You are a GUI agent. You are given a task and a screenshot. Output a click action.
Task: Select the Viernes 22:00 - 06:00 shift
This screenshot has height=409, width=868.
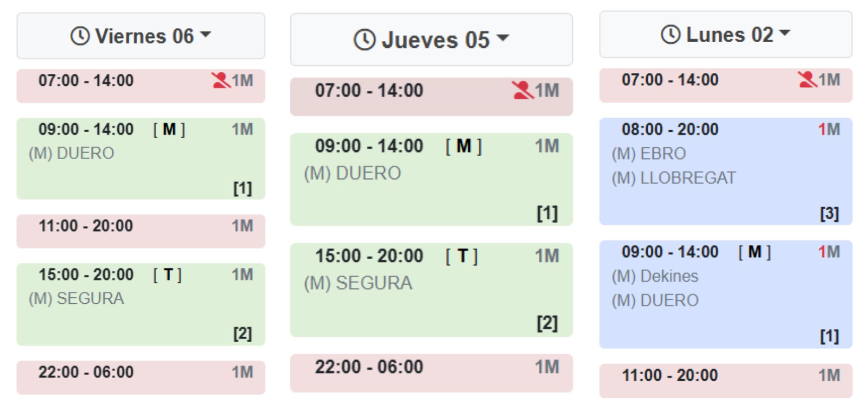click(x=141, y=377)
